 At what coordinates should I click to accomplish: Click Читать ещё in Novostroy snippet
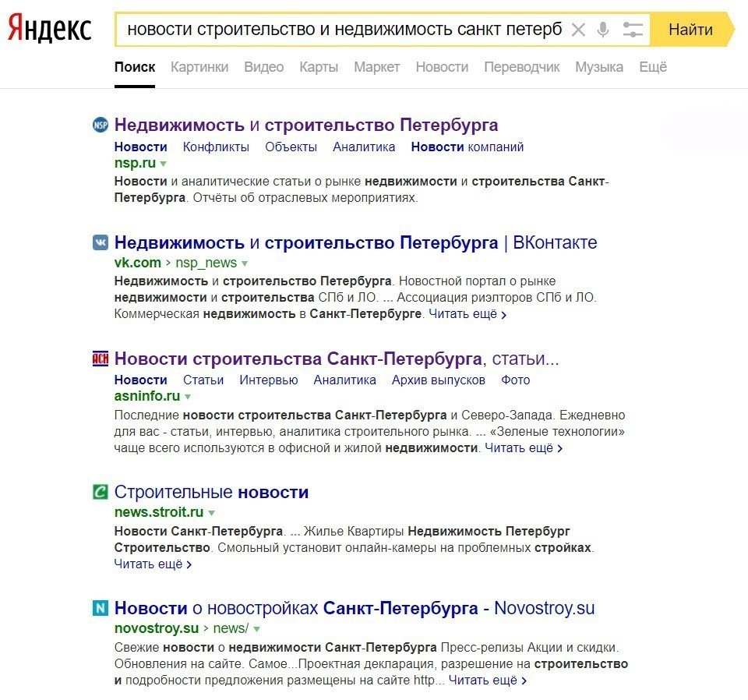coord(488,680)
